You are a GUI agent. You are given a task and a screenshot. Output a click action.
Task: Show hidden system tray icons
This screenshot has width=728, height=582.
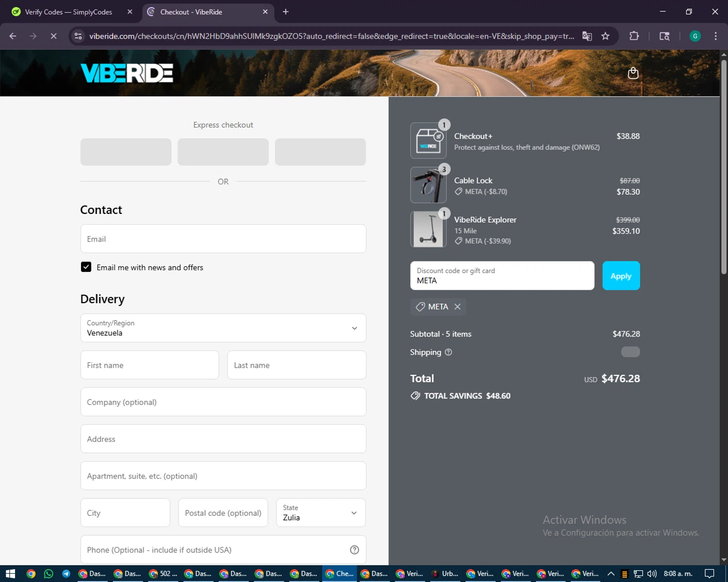pos(611,574)
